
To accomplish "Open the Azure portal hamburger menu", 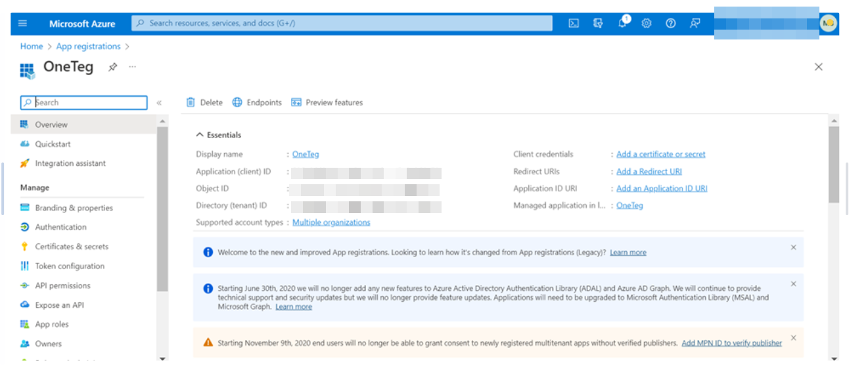I will tap(23, 24).
